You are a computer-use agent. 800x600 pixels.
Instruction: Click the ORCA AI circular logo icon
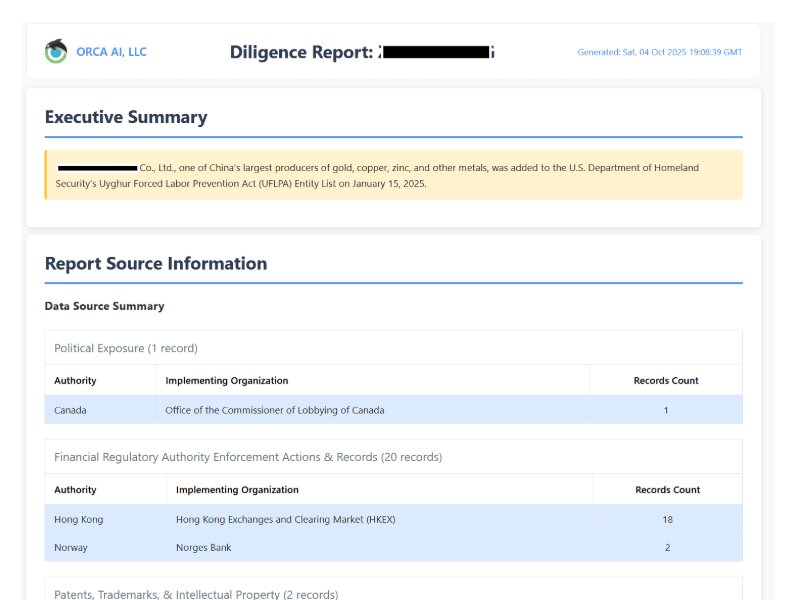point(56,51)
